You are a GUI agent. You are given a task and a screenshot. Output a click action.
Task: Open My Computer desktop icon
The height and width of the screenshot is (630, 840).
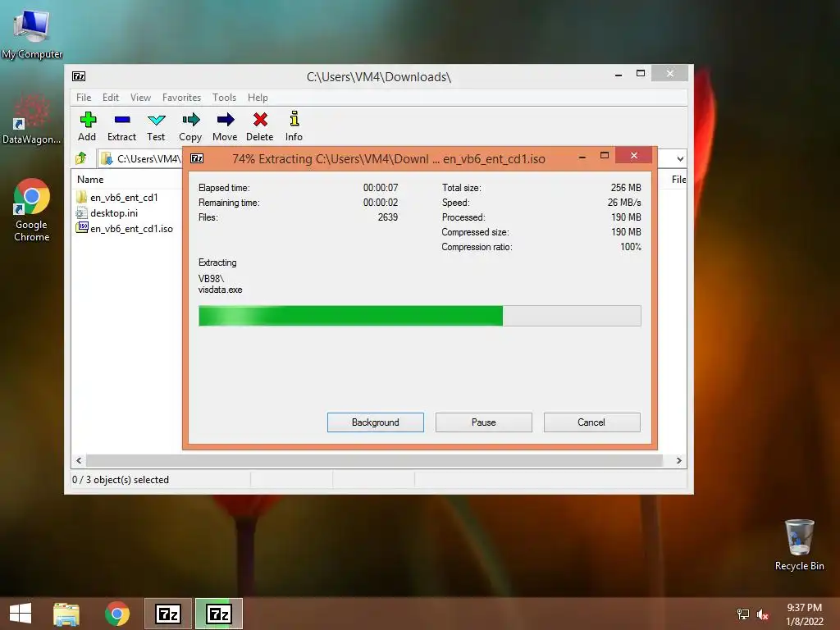[x=32, y=34]
